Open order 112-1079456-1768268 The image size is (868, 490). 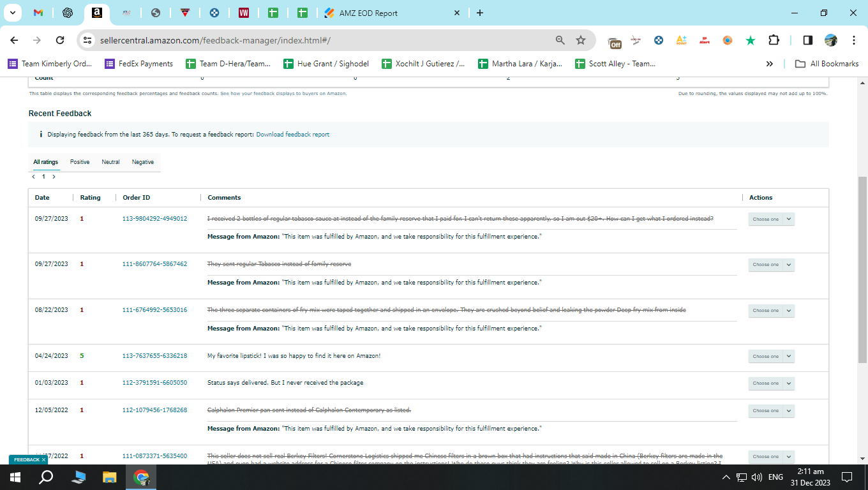[154, 410]
